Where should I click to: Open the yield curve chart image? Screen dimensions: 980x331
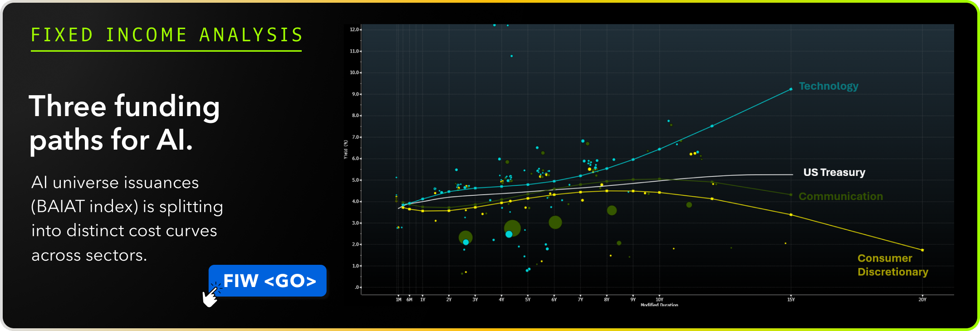point(649,165)
